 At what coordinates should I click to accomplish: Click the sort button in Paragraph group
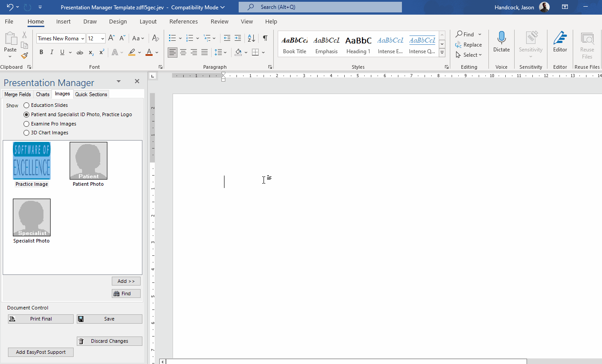(251, 38)
